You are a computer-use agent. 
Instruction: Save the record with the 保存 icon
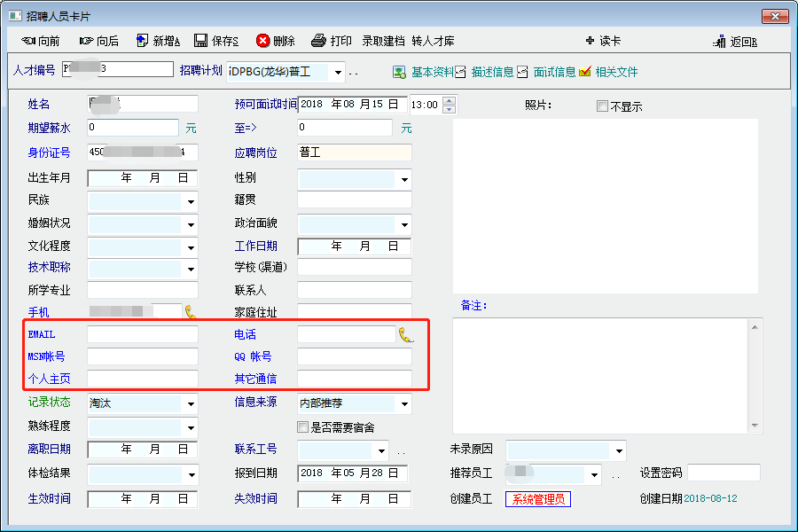click(x=201, y=41)
